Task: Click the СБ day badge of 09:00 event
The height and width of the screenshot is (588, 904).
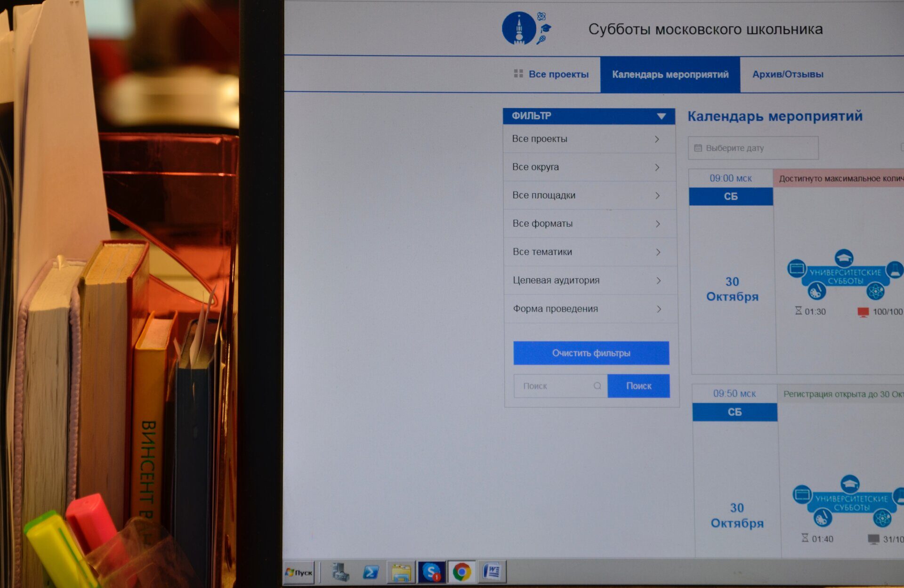Action: [731, 196]
